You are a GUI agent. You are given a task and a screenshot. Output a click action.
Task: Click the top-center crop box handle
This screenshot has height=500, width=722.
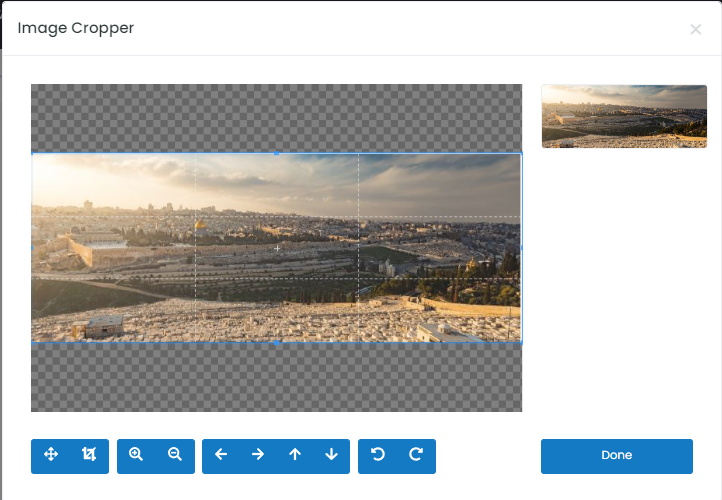coord(276,153)
